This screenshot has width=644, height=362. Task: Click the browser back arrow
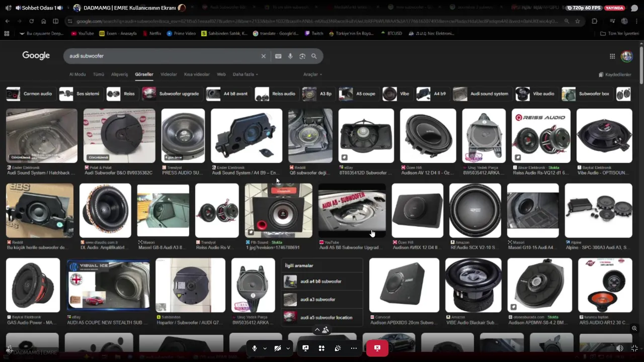point(7,21)
